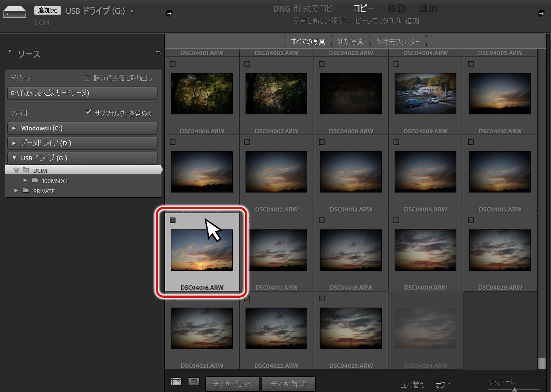
Task: Select the PRIVATE folder in the tree
Action: coord(83,191)
